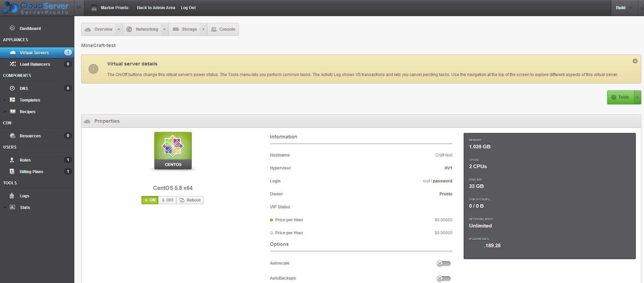Click the CDN Resources icon

point(13,136)
